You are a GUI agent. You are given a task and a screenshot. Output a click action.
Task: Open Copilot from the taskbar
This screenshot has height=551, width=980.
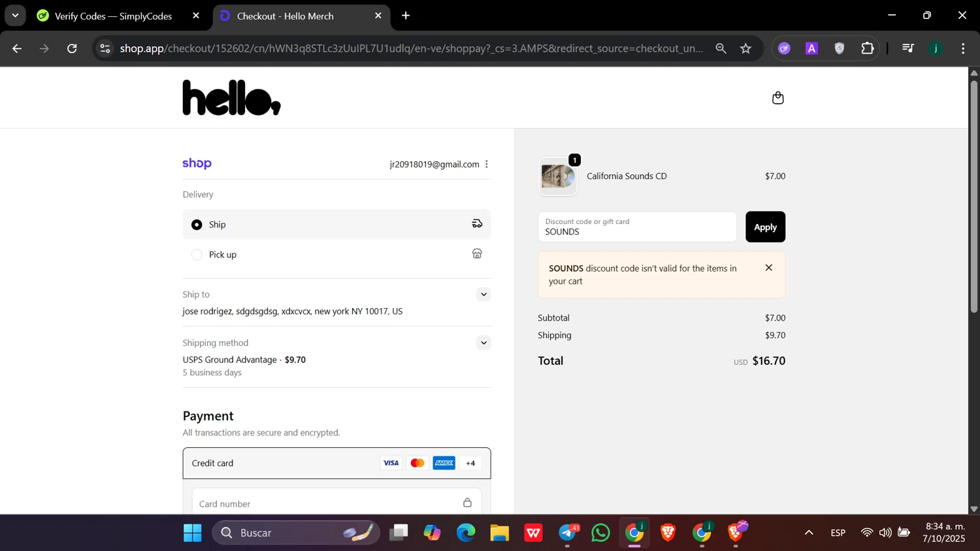pyautogui.click(x=432, y=533)
